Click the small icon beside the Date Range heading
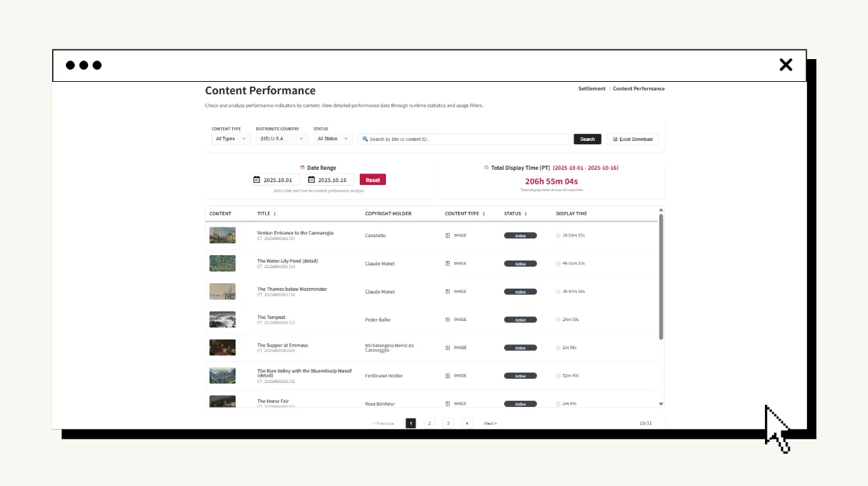This screenshot has height=486, width=868. 302,168
